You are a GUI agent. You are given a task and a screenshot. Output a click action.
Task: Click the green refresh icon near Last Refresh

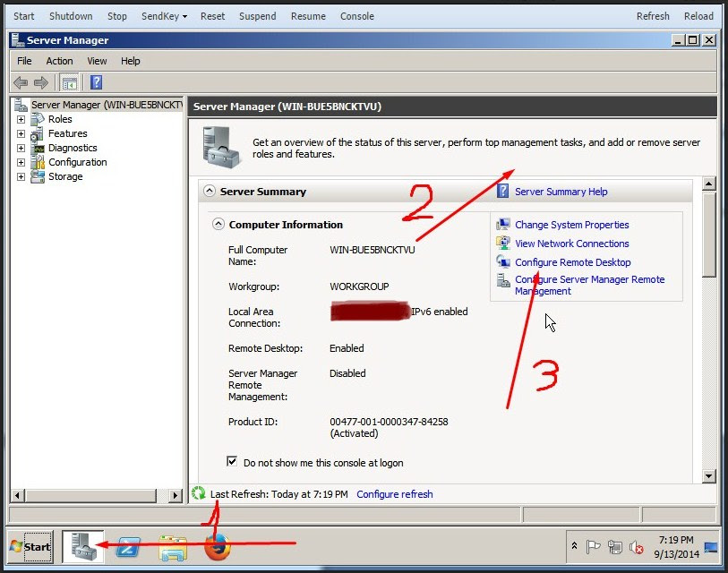[x=199, y=493]
